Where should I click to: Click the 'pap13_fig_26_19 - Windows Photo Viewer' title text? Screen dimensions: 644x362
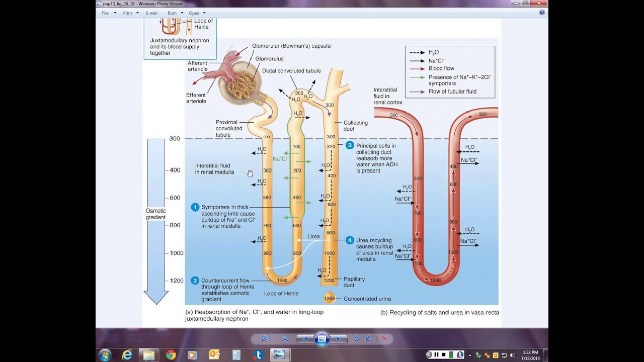(142, 4)
